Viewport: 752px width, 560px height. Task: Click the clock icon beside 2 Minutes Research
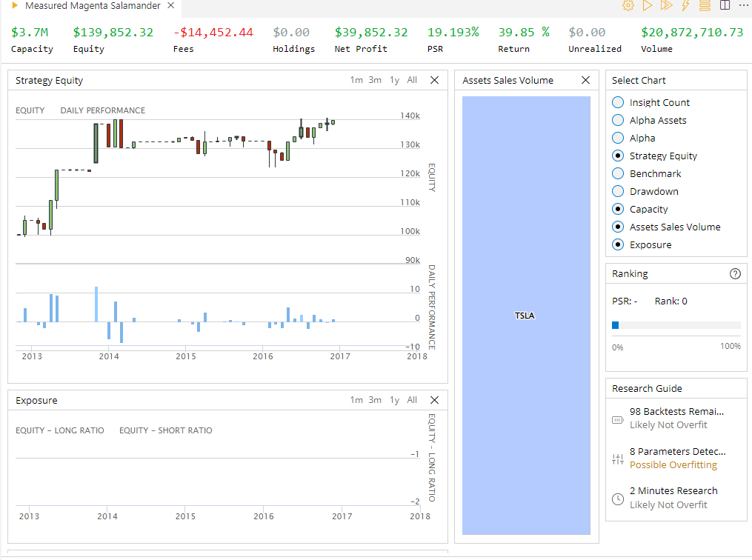click(x=617, y=499)
